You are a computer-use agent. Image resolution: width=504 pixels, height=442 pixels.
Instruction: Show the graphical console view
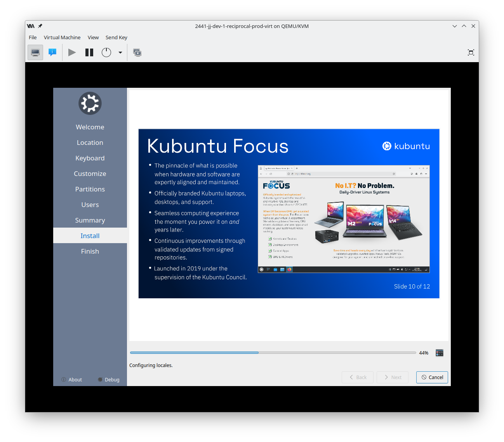[x=35, y=52]
